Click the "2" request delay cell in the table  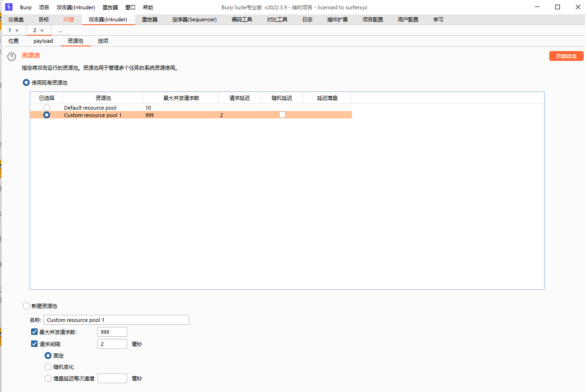click(240, 115)
